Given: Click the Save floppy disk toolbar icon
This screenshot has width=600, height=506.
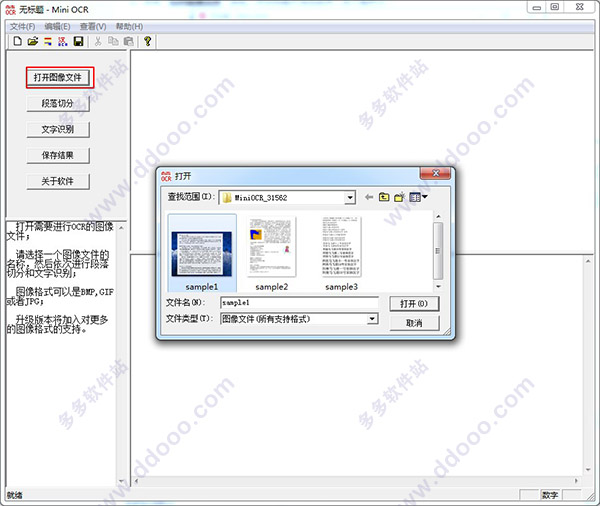Looking at the screenshot, I should 78,41.
